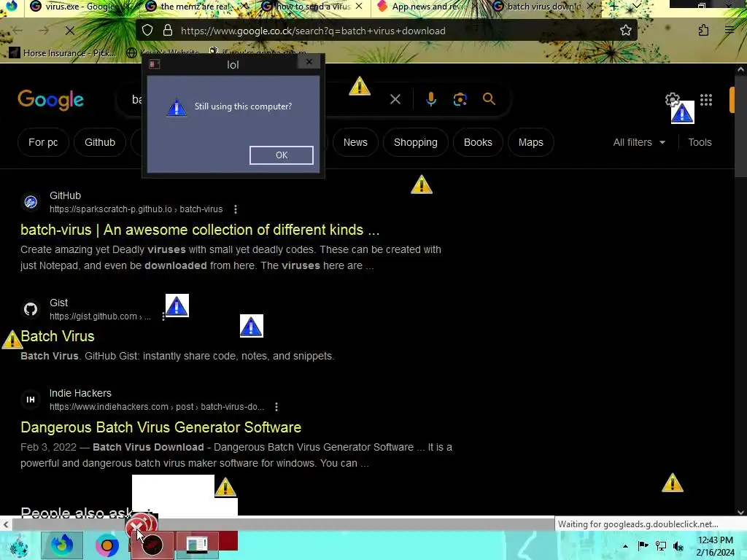
Task: Open search Tools
Action: coord(700,142)
